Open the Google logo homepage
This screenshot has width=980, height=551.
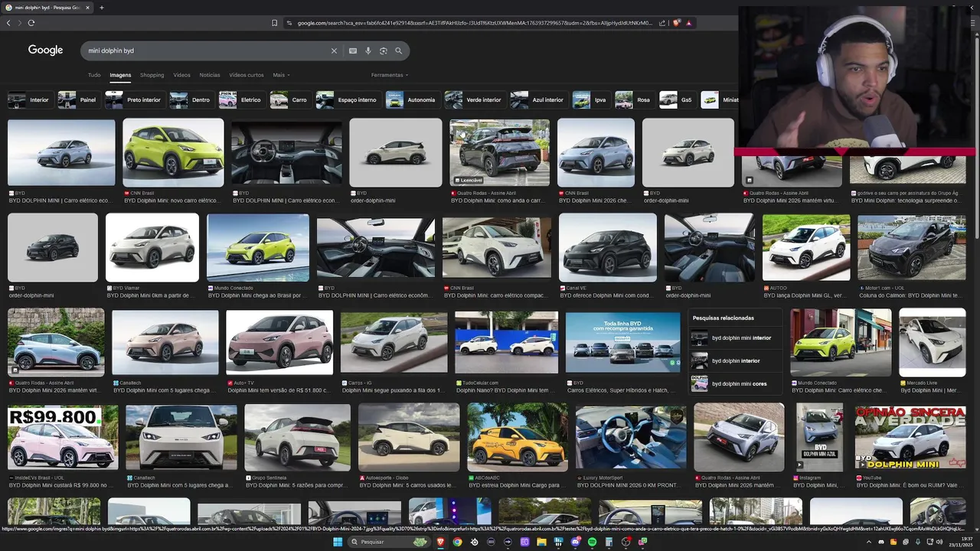point(45,50)
